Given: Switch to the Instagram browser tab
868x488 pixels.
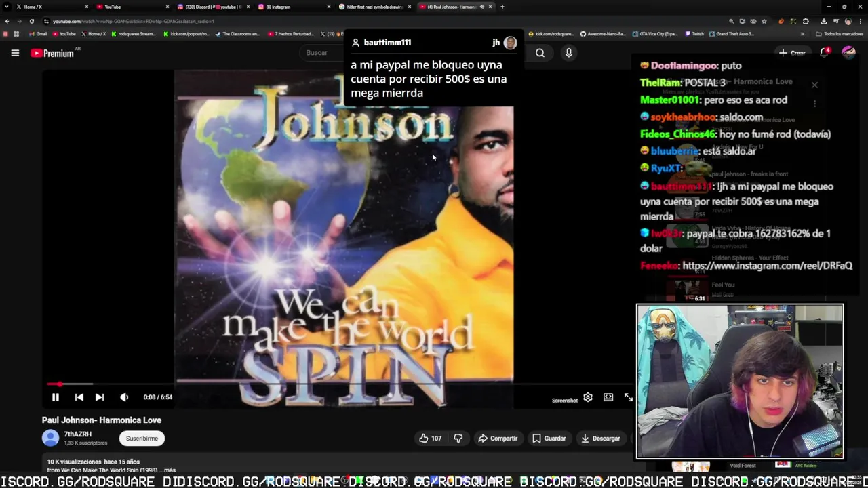Looking at the screenshot, I should pyautogui.click(x=294, y=7).
